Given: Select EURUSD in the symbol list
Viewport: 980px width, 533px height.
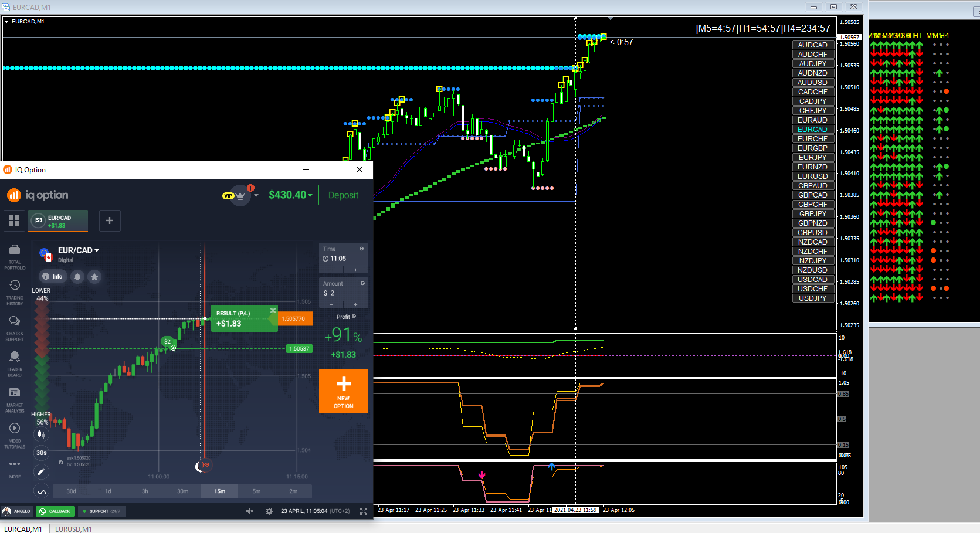Looking at the screenshot, I should pos(813,176).
